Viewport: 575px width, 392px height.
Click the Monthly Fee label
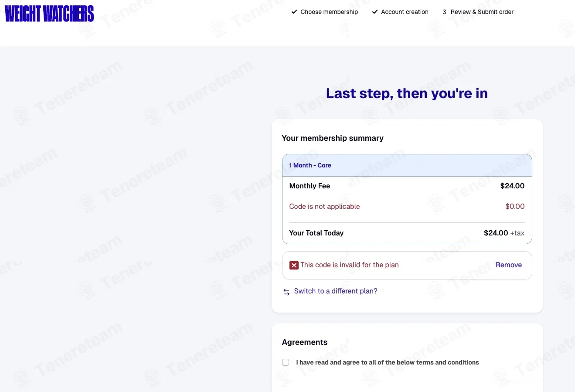[x=310, y=186]
